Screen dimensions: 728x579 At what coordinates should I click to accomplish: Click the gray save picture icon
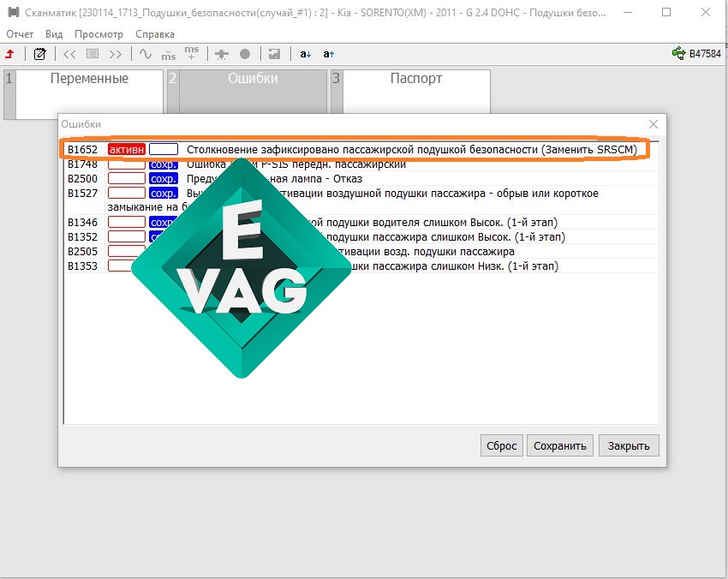click(x=274, y=54)
